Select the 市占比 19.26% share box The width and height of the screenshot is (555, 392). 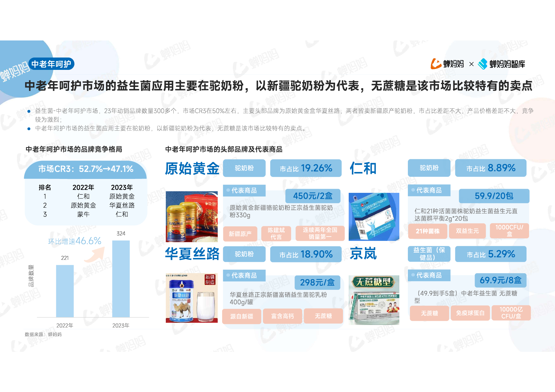pyautogui.click(x=306, y=168)
